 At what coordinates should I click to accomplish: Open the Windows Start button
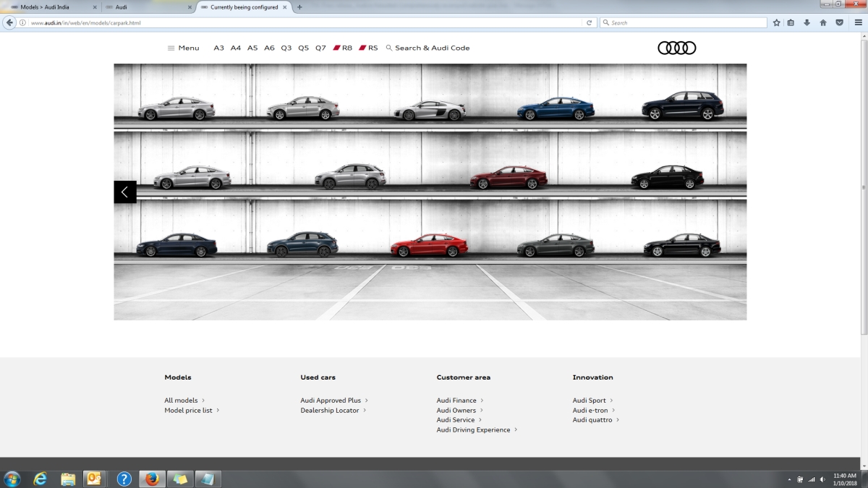click(x=12, y=479)
